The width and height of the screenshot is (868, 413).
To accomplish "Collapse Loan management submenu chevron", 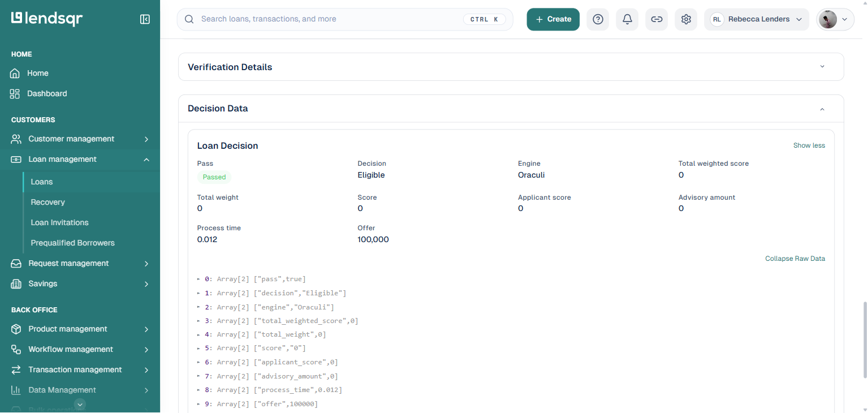I will click(146, 160).
